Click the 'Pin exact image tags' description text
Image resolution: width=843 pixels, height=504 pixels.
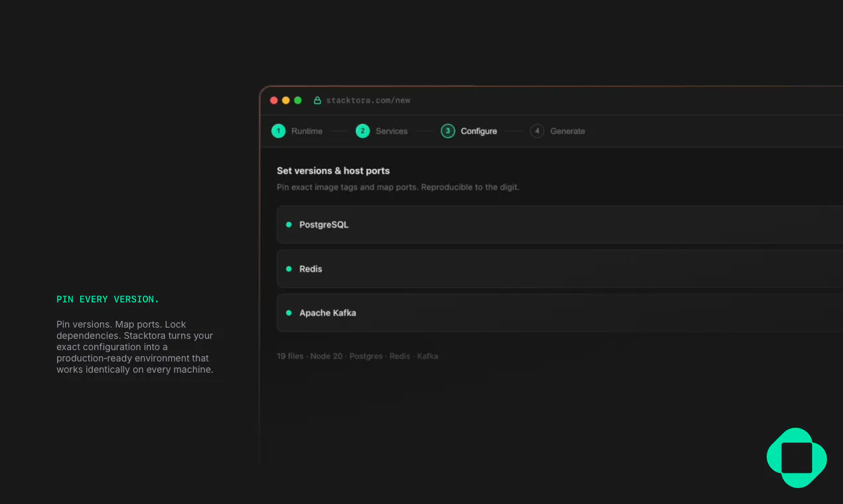pyautogui.click(x=398, y=188)
